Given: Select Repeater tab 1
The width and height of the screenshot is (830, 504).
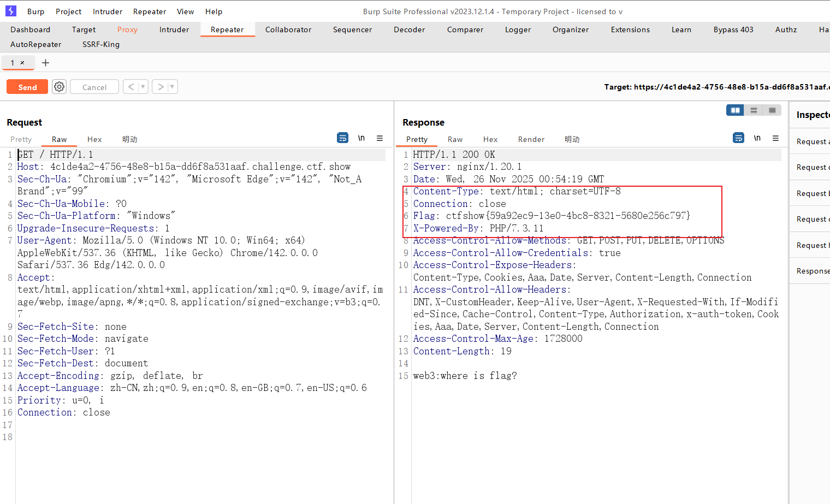Looking at the screenshot, I should tap(13, 63).
